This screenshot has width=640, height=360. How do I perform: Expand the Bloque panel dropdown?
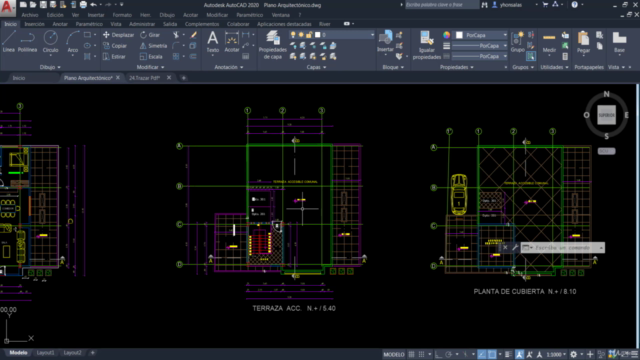tap(393, 67)
